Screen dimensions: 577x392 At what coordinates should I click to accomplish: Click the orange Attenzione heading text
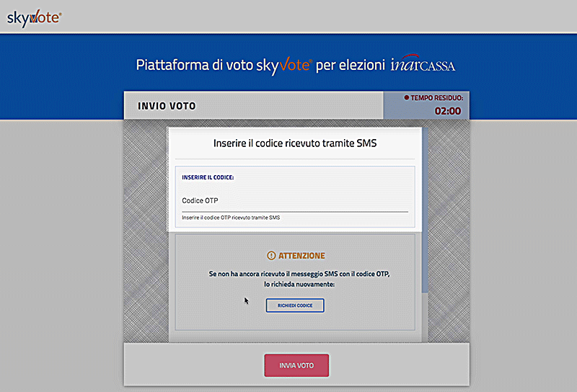point(301,255)
